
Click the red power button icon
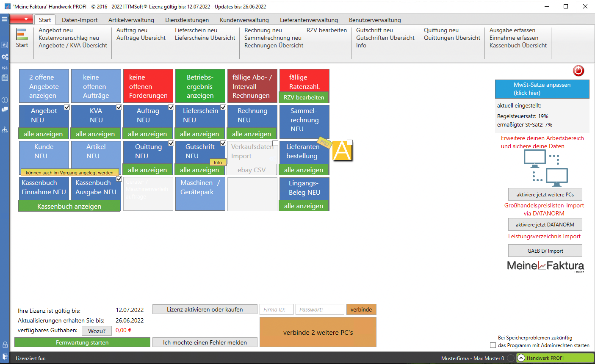tap(578, 70)
